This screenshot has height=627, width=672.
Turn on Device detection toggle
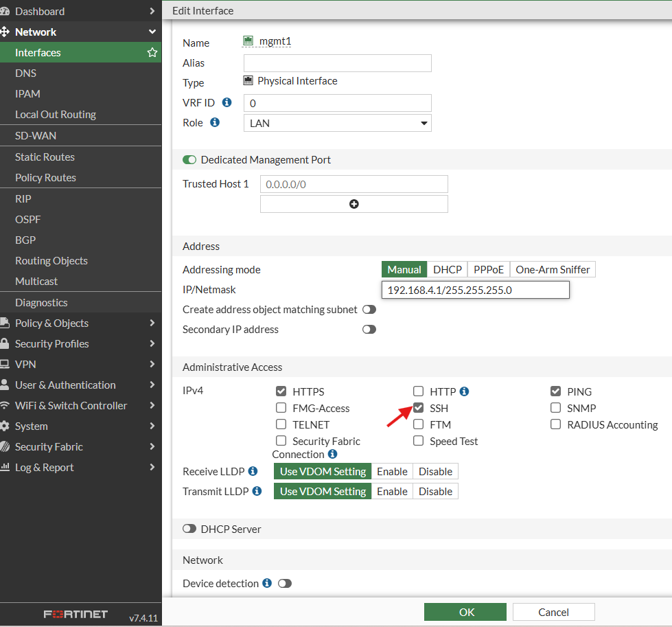tap(285, 583)
